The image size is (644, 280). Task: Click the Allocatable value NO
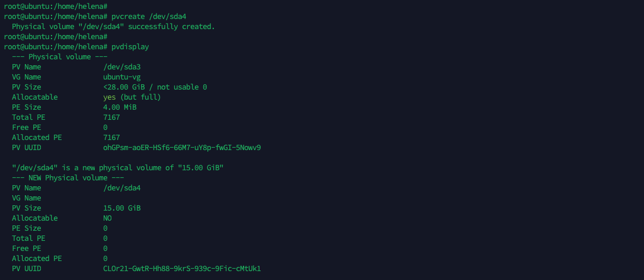[x=107, y=218]
